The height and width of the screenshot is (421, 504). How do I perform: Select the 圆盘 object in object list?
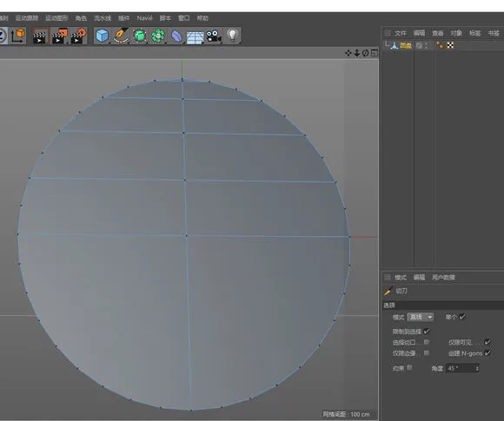point(406,46)
